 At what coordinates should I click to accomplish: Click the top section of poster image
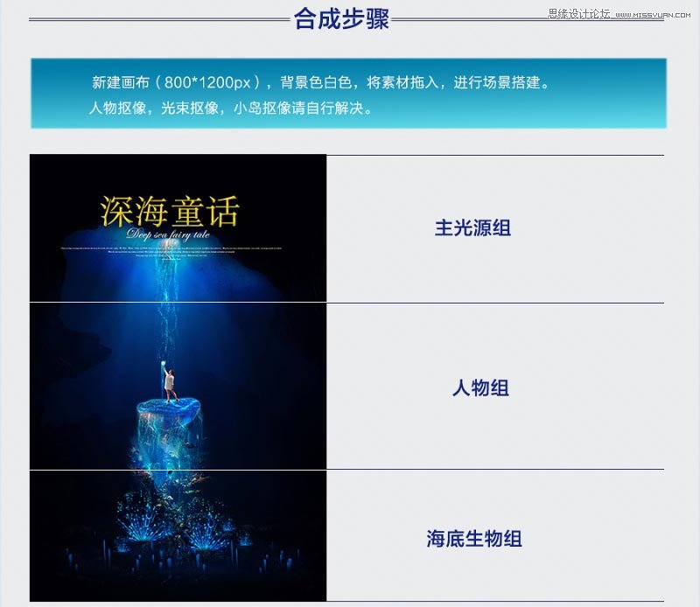[178, 227]
